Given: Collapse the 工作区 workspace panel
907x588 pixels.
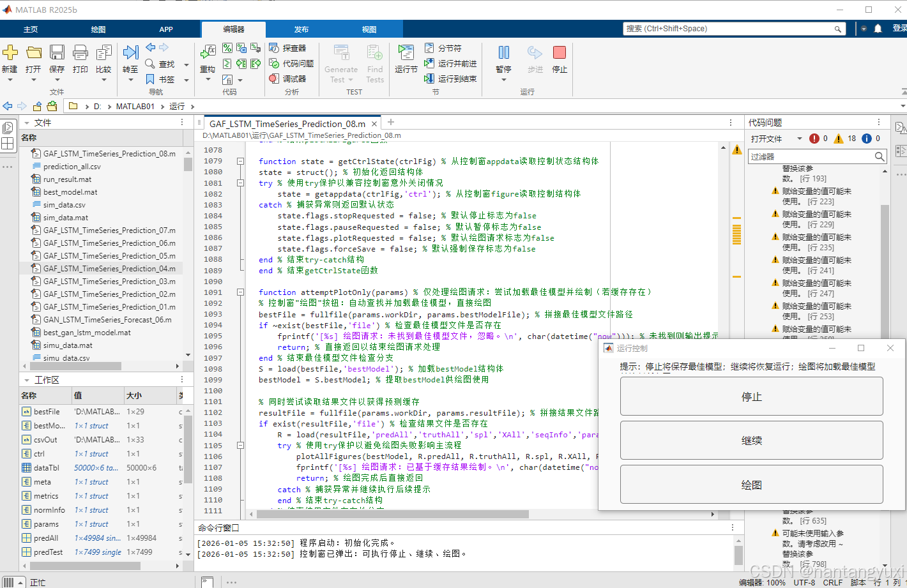Looking at the screenshot, I should [27, 380].
